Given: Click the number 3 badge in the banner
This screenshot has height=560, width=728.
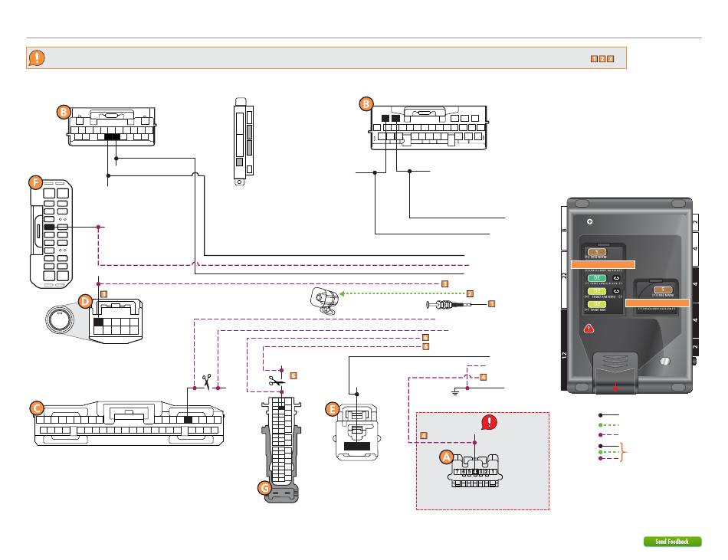Looking at the screenshot, I should [x=611, y=59].
